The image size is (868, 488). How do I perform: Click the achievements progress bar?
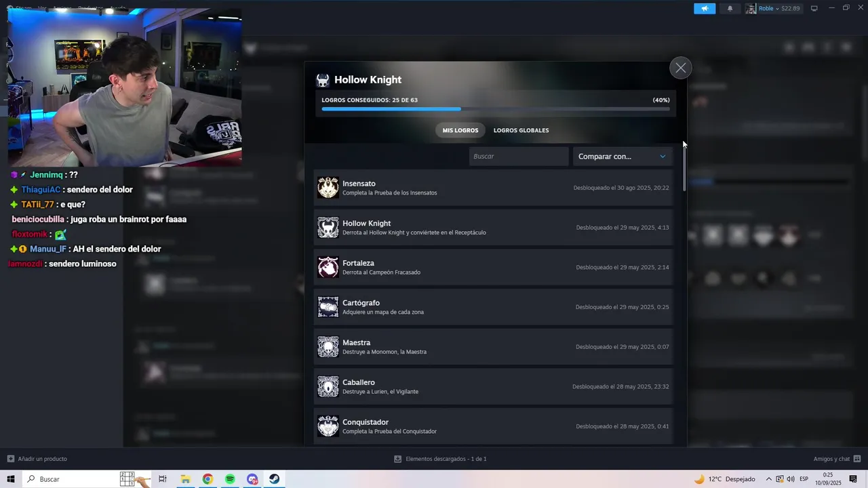(x=496, y=108)
